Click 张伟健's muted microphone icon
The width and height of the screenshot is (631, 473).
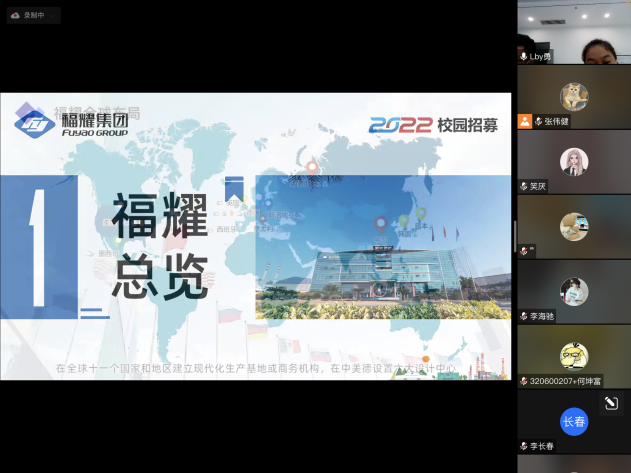(x=538, y=121)
